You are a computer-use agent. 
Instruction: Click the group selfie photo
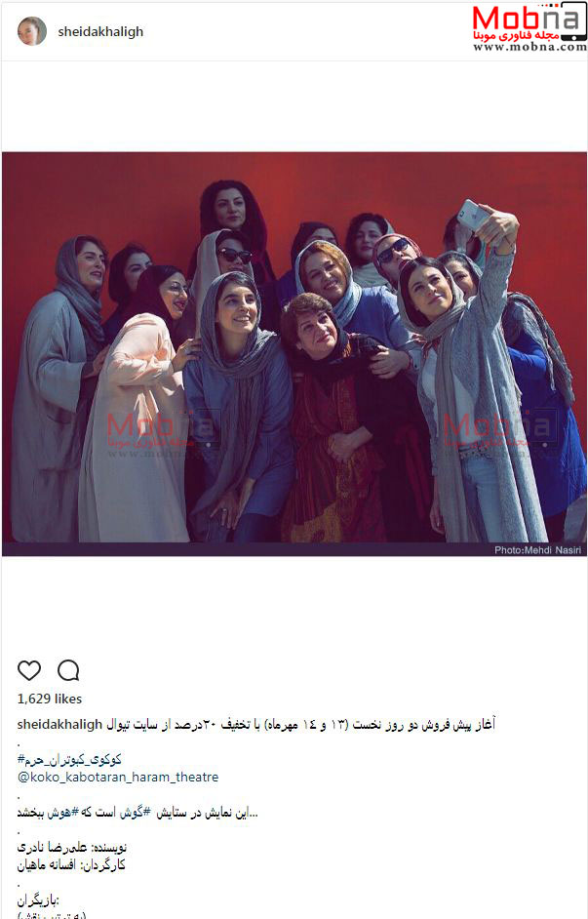tap(294, 354)
